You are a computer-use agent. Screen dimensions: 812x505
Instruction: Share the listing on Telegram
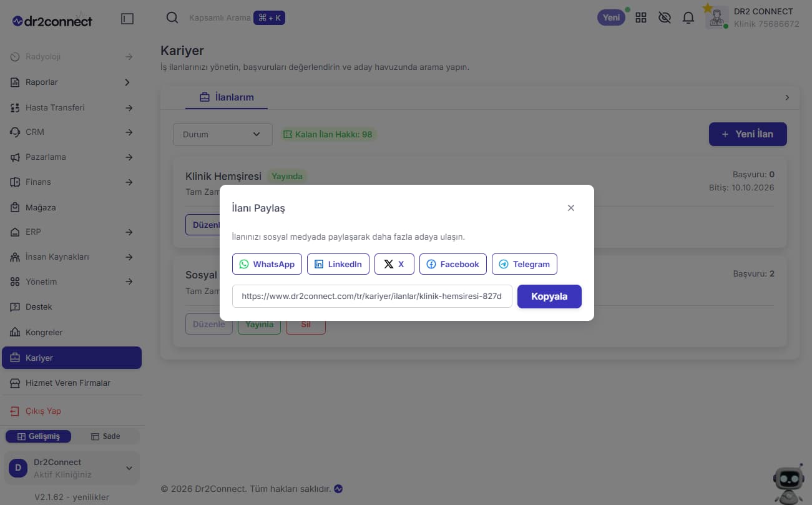524,264
